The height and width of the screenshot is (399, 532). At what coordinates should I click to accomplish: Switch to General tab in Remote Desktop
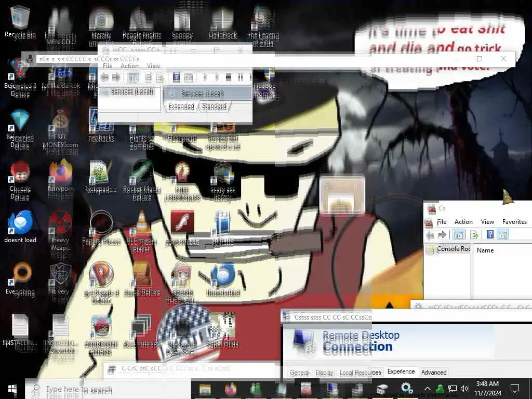click(300, 373)
